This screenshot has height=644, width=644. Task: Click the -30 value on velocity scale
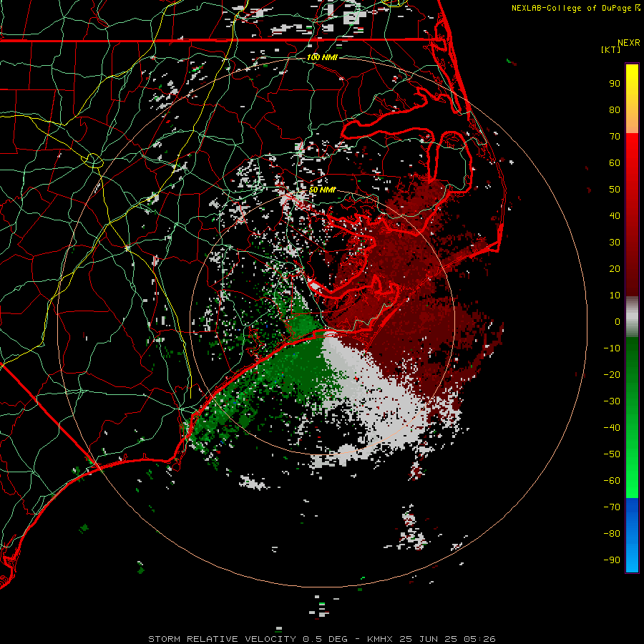coord(612,401)
